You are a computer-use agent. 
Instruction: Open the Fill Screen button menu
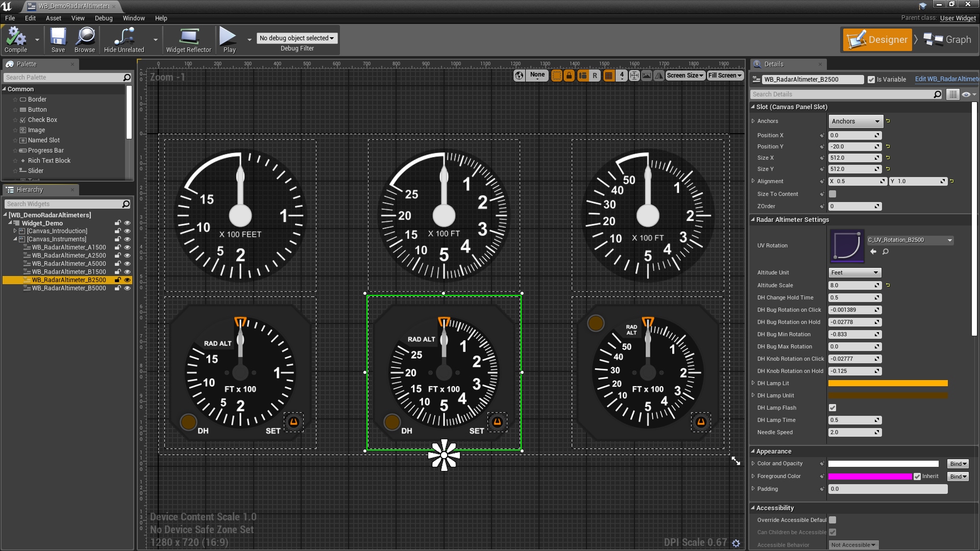(x=724, y=75)
